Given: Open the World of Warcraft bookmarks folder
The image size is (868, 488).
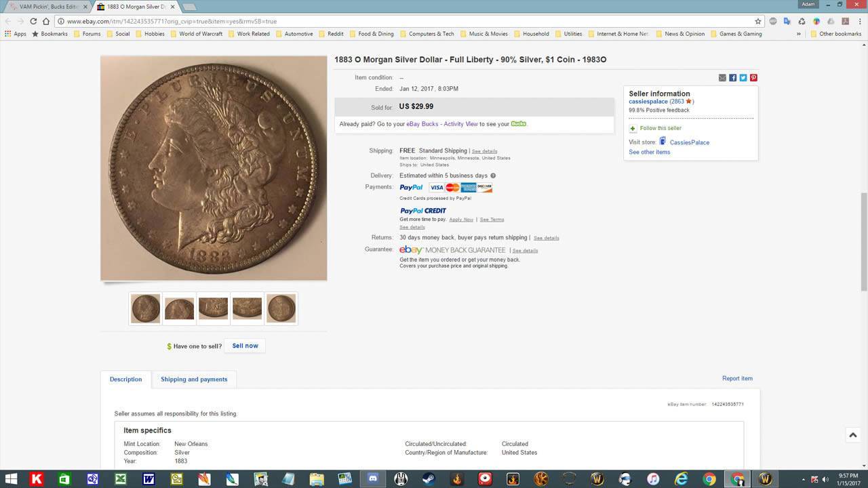Looking at the screenshot, I should point(196,34).
